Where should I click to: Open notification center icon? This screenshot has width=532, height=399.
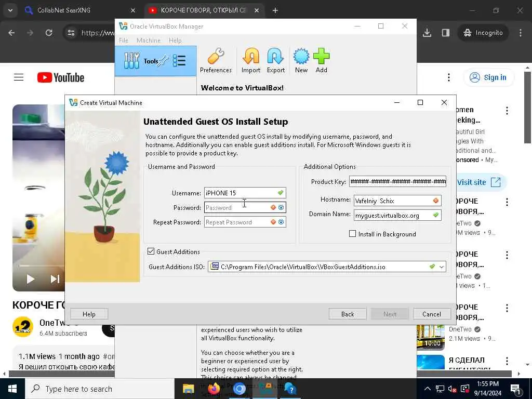pos(515,389)
